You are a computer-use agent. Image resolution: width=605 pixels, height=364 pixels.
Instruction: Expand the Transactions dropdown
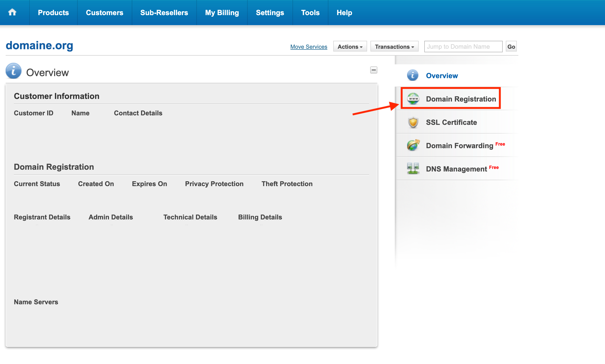click(x=394, y=46)
